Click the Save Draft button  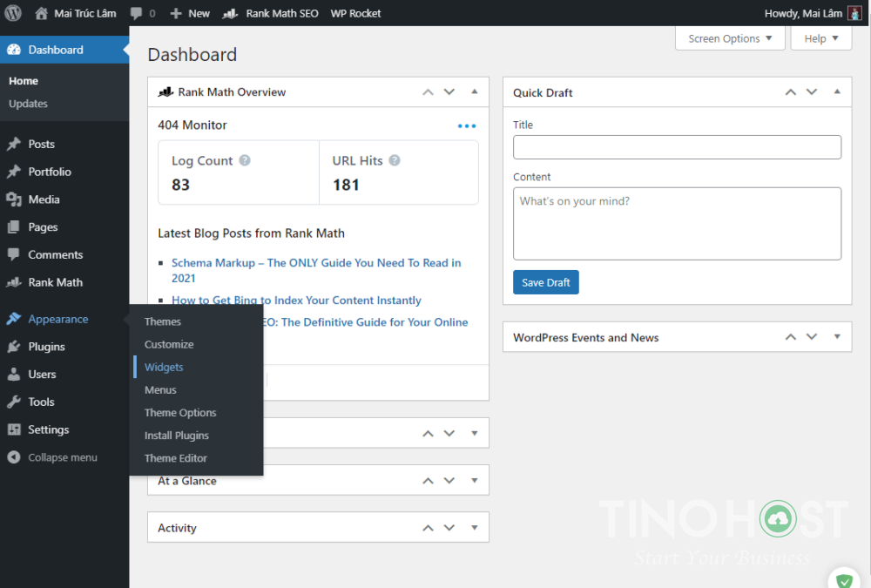[x=545, y=282]
